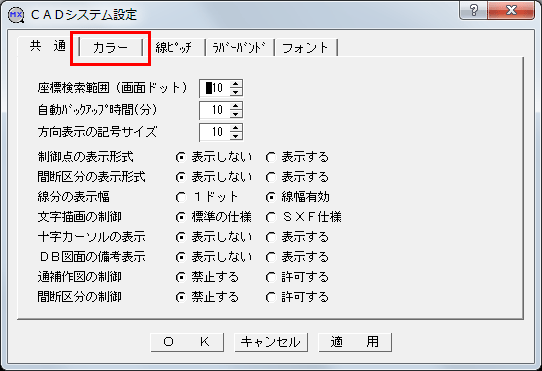Select 表示しない for 間断区分の表示形式

[214, 177]
